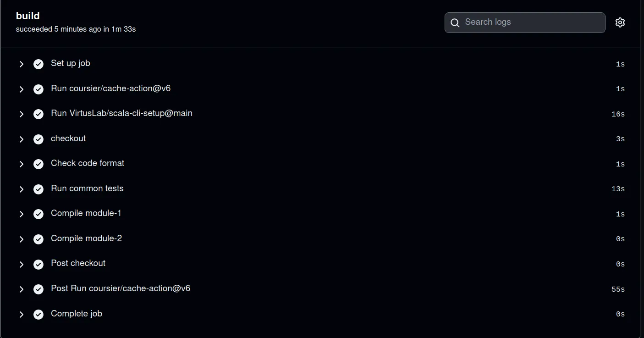Expand Run VirtusLab/scala-cli-setup@main chevron
The width and height of the screenshot is (644, 338).
coord(21,114)
